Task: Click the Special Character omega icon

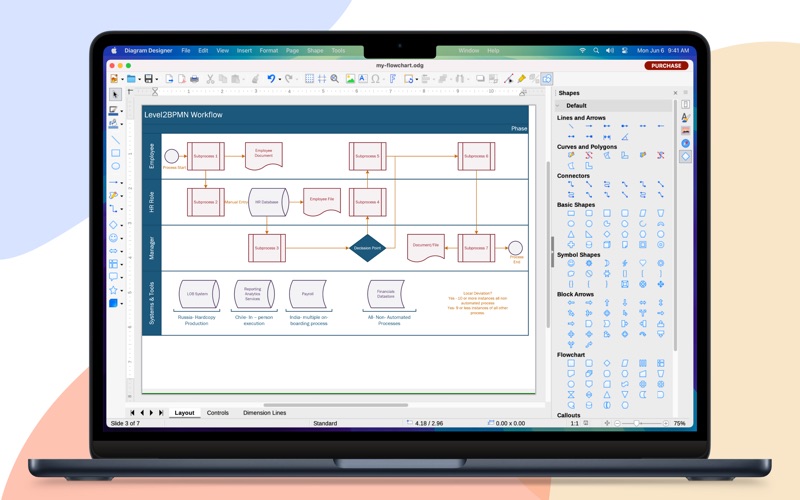Action: (x=376, y=79)
